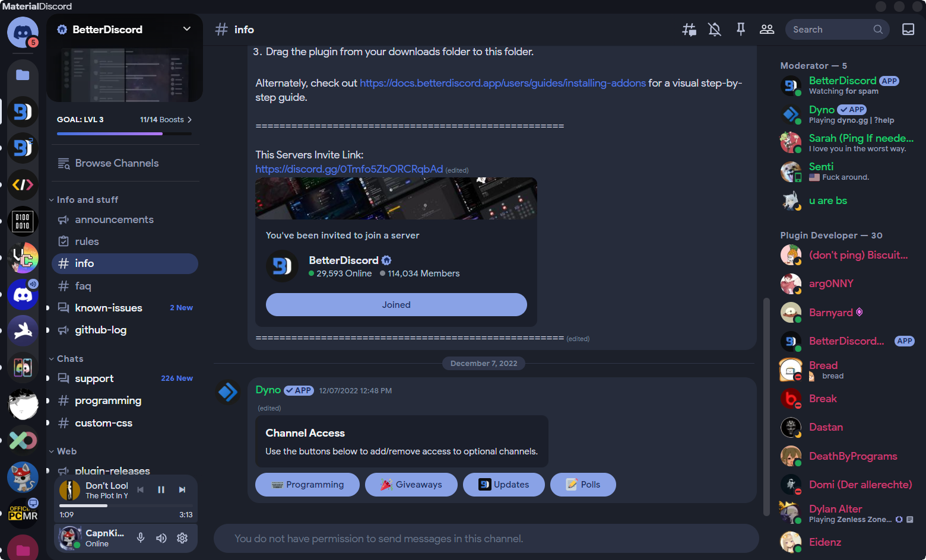Open the known-issues forum channel
Image resolution: width=926 pixels, height=560 pixels.
pyautogui.click(x=125, y=308)
